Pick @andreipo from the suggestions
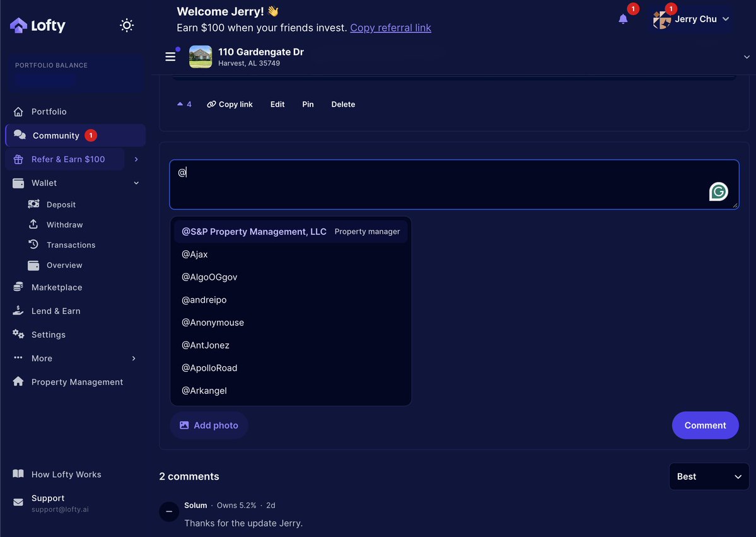 290,299
